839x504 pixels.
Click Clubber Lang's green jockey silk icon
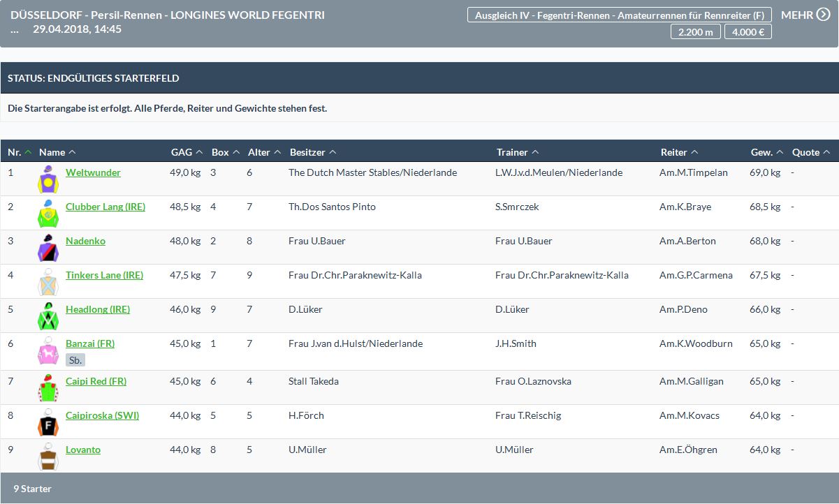[48, 214]
